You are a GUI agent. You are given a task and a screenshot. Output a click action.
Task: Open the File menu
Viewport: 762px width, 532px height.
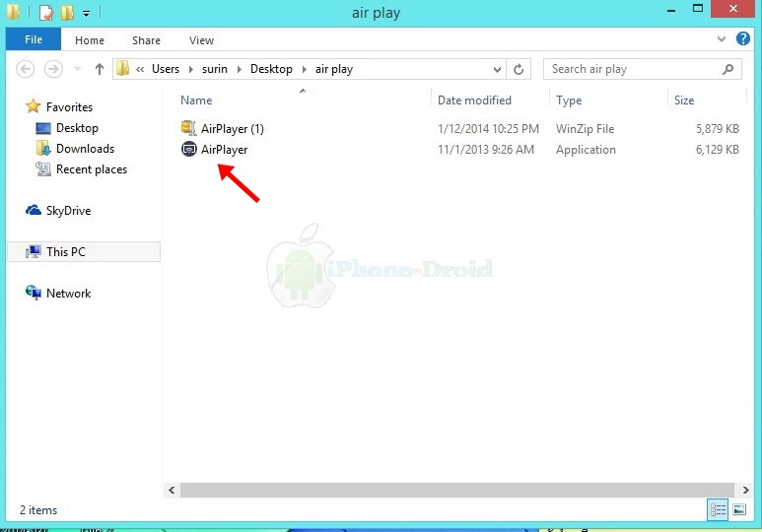[x=34, y=40]
